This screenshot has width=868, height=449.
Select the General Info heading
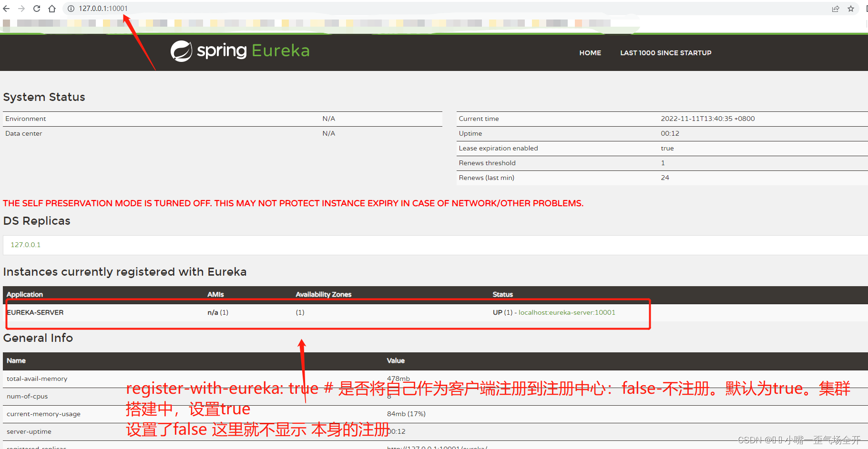pyautogui.click(x=38, y=338)
